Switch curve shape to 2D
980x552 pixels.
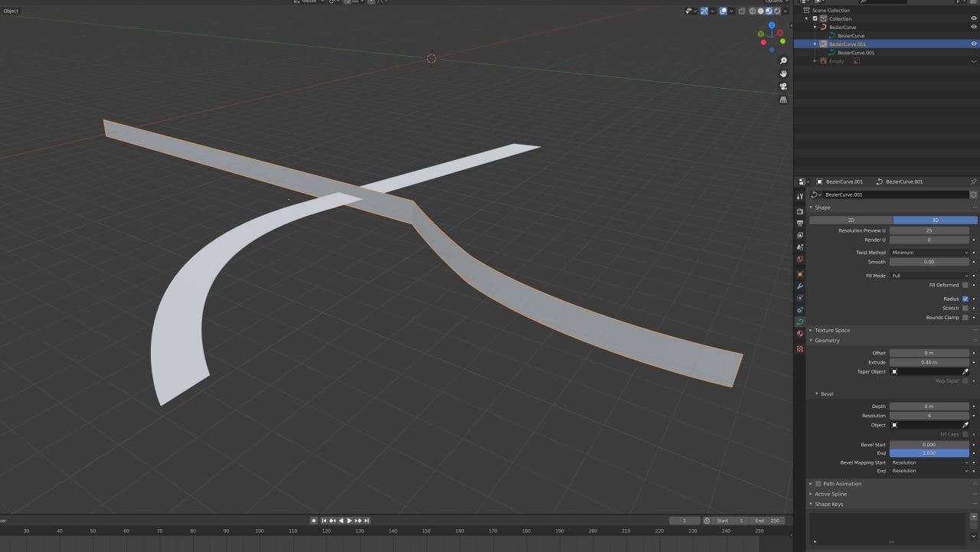pyautogui.click(x=851, y=220)
